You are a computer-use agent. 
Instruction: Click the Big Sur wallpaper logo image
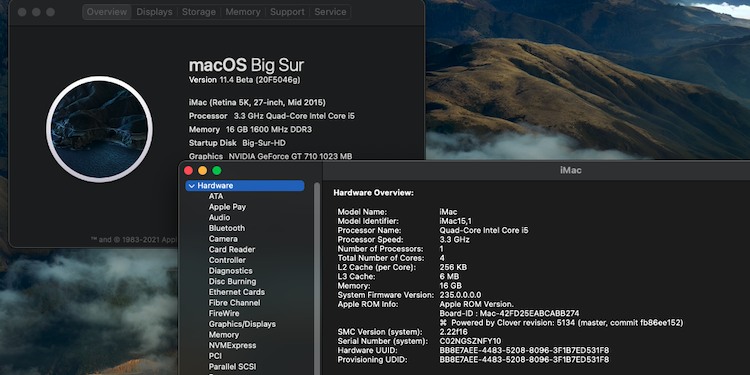point(99,129)
